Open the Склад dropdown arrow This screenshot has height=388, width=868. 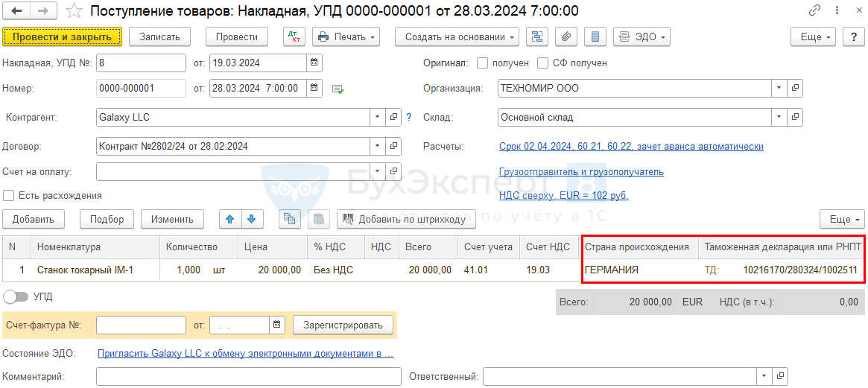779,118
